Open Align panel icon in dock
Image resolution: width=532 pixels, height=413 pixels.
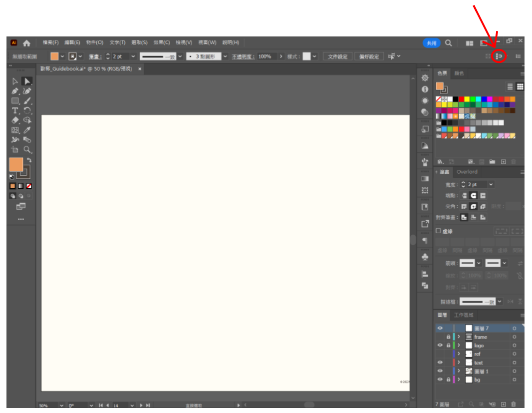click(x=425, y=274)
